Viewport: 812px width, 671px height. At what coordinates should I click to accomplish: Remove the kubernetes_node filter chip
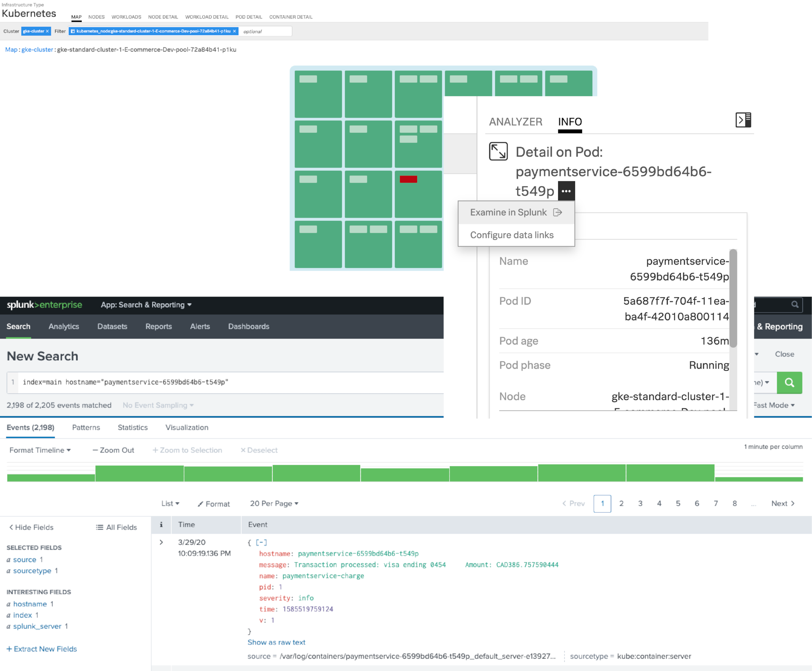[234, 31]
